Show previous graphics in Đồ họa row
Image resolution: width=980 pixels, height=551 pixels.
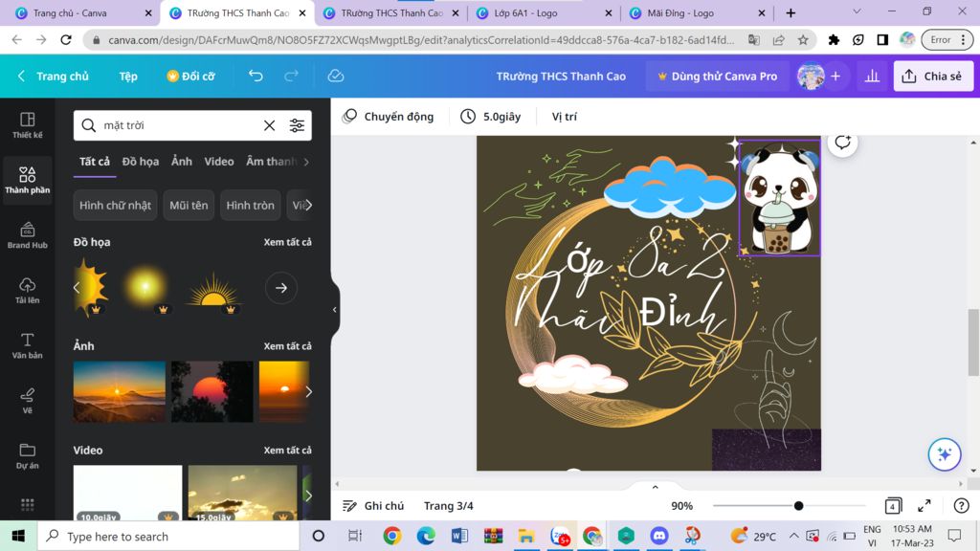tap(77, 288)
